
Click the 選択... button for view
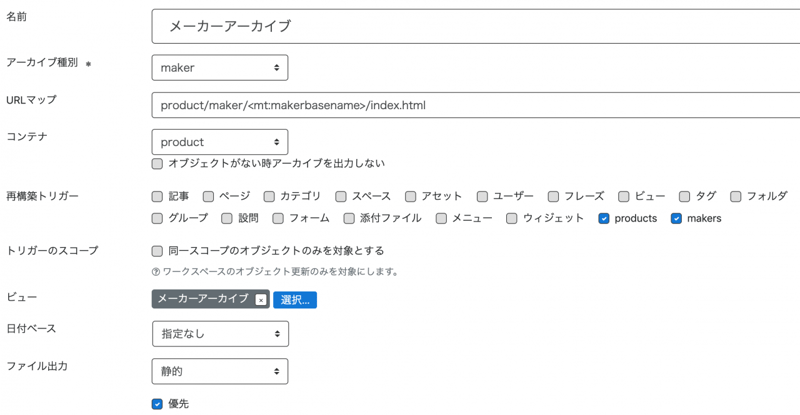click(x=295, y=300)
